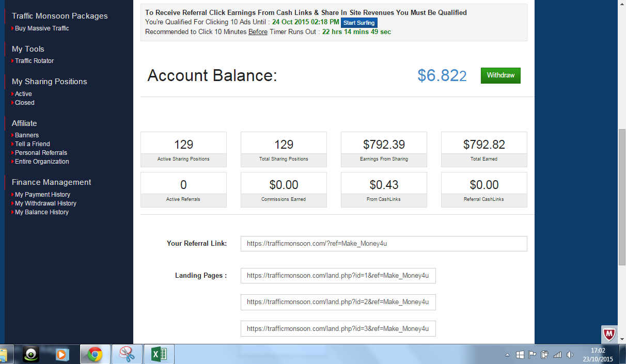This screenshot has width=626, height=364.
Task: Click the Total Earned $792.82 box
Action: coord(484,149)
